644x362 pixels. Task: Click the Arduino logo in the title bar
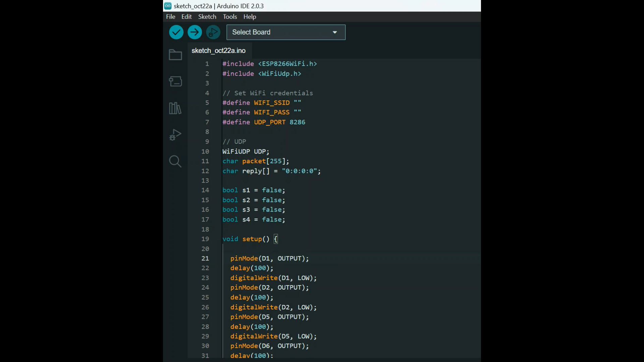pyautogui.click(x=168, y=6)
